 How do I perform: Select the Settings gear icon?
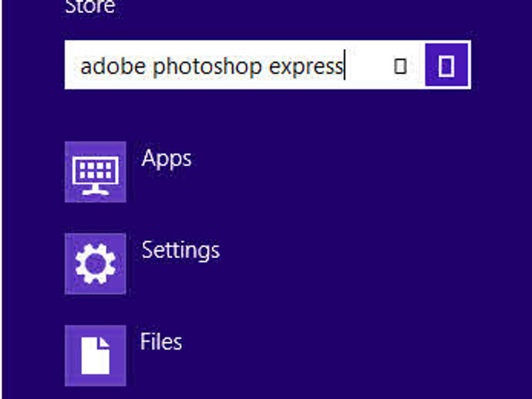click(x=96, y=263)
